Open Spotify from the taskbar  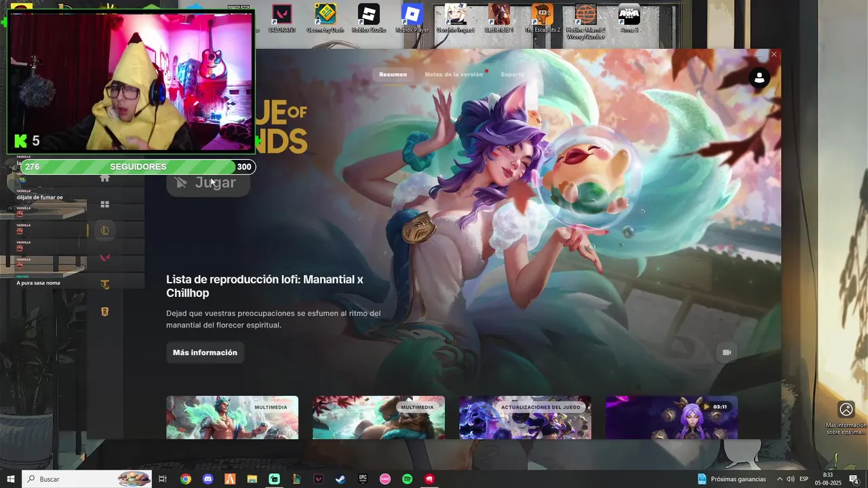pos(407,479)
